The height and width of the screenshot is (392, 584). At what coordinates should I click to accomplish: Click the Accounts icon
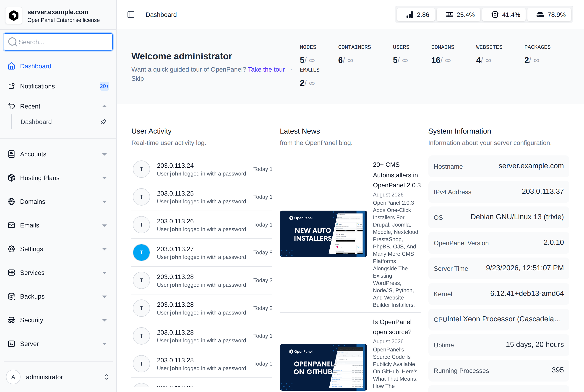11,154
